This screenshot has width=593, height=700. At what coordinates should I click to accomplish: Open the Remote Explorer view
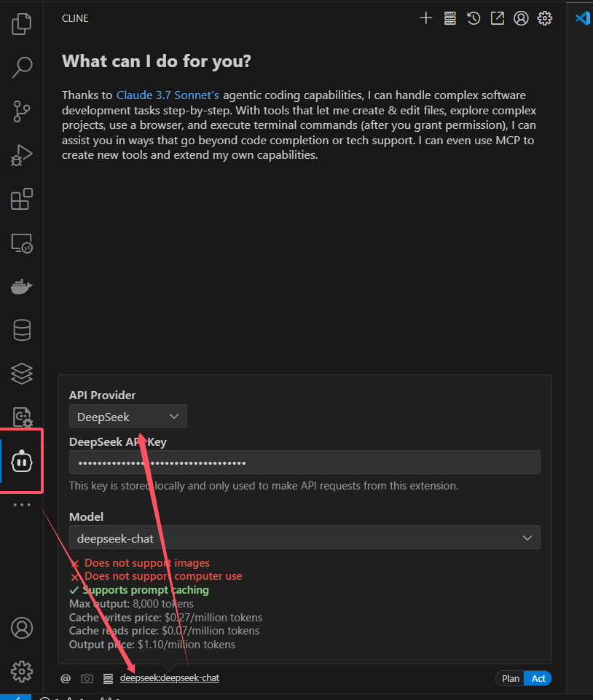tap(21, 243)
